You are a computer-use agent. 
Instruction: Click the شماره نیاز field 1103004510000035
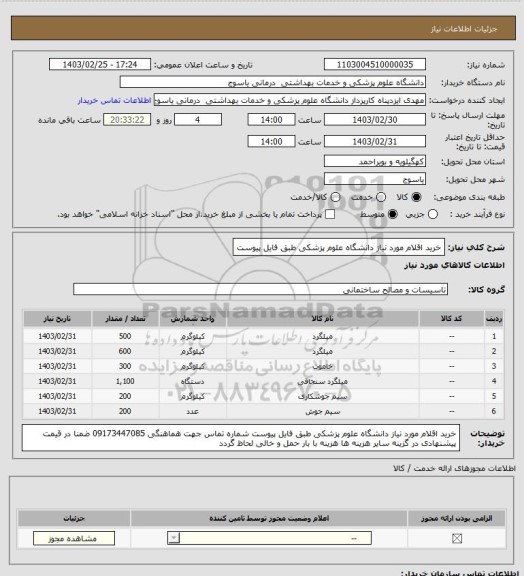tap(375, 64)
